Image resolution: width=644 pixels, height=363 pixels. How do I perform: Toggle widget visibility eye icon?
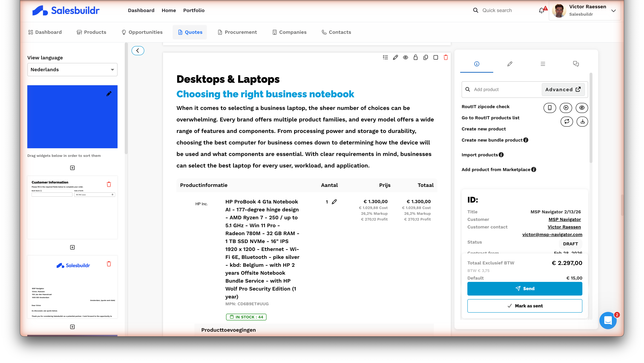[x=406, y=57]
